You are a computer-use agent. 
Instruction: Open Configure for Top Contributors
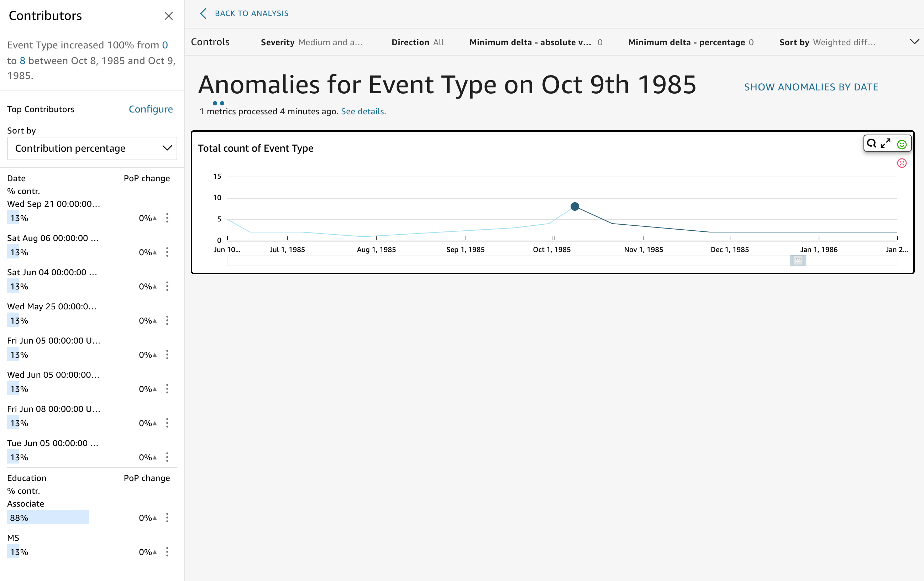click(x=151, y=109)
